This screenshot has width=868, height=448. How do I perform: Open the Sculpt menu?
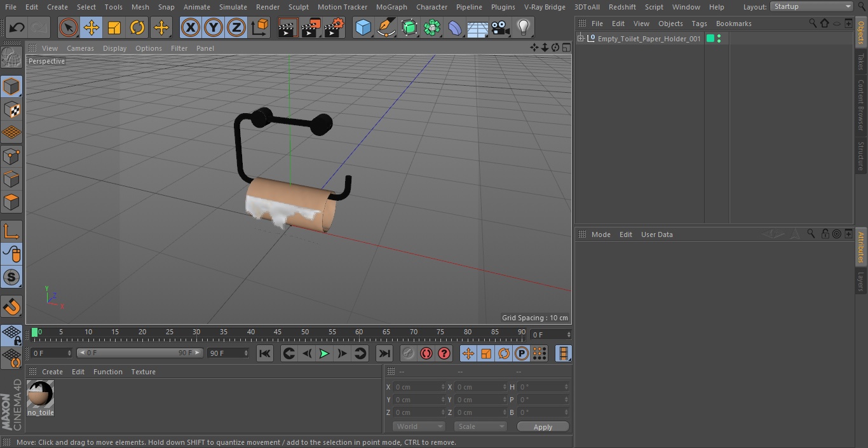pos(298,7)
